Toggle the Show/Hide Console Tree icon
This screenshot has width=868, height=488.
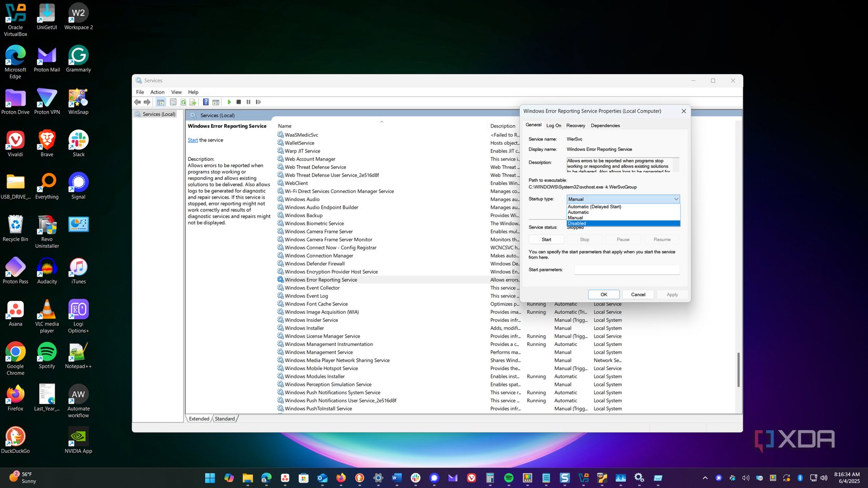click(160, 102)
